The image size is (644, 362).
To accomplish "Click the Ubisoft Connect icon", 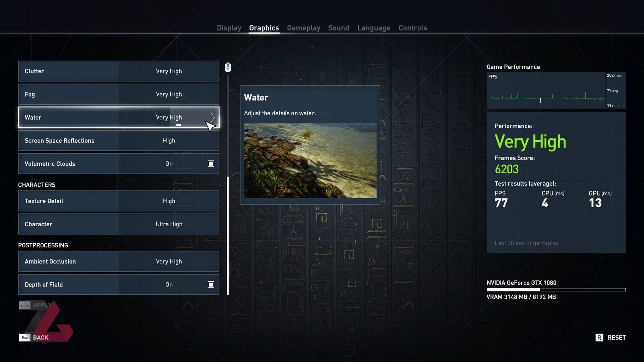I will tap(229, 67).
